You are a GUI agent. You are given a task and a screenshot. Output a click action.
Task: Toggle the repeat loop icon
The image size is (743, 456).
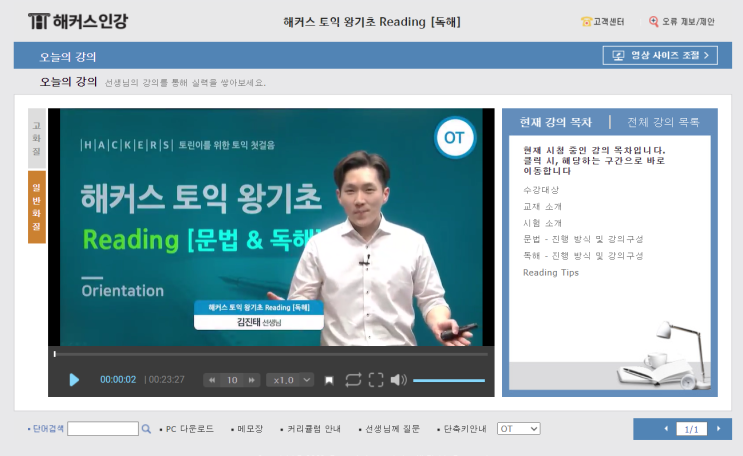tap(353, 380)
